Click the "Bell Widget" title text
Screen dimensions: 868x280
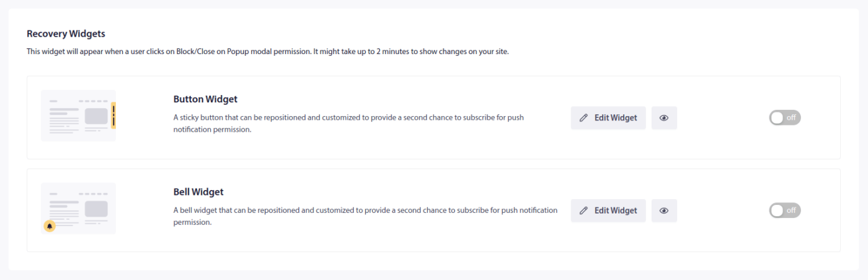point(198,192)
